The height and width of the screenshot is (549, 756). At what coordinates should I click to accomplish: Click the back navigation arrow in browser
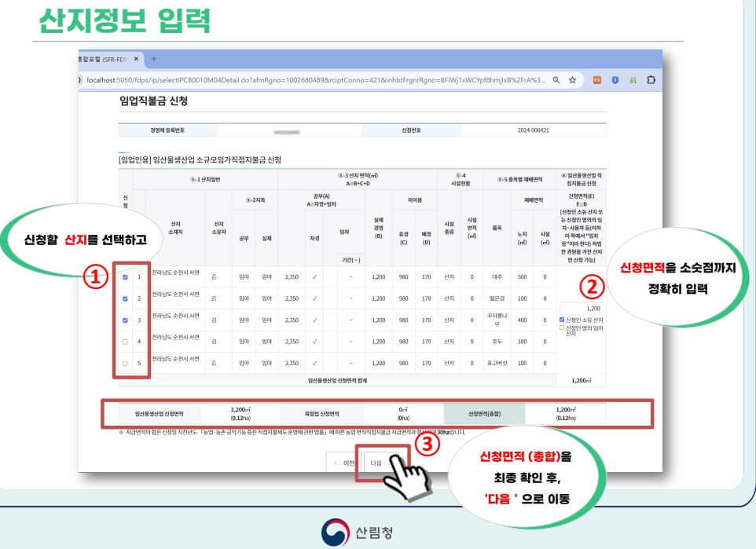[x=81, y=80]
